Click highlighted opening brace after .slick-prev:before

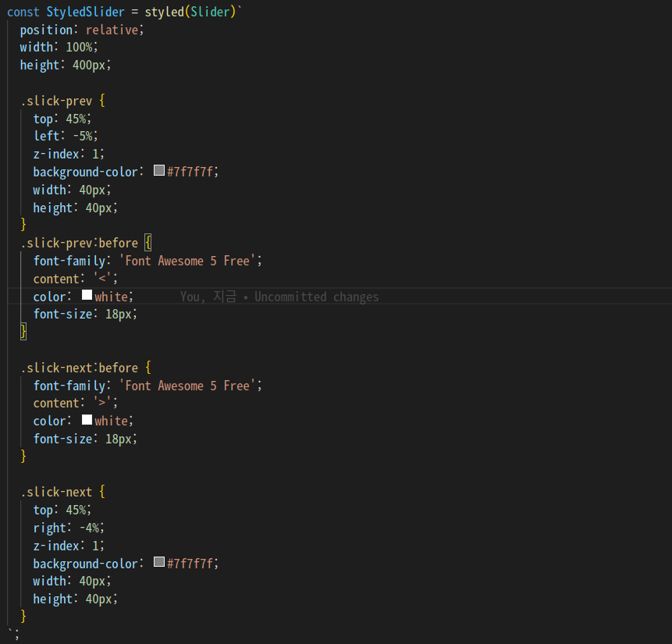tap(148, 243)
